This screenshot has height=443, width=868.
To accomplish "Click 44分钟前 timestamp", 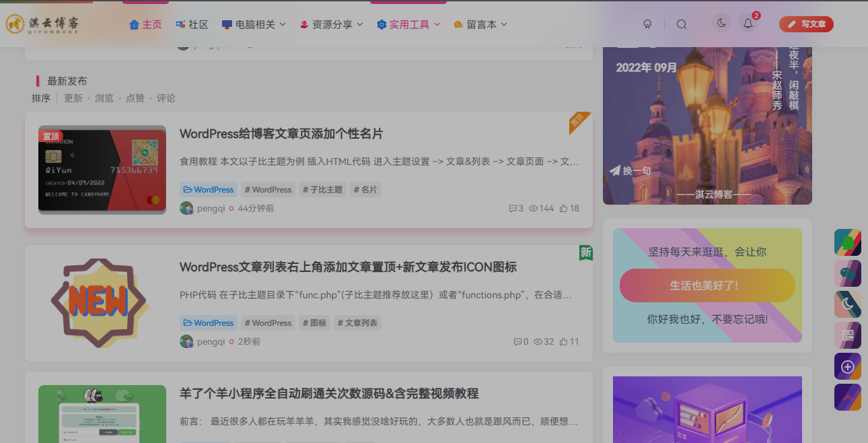I will pyautogui.click(x=256, y=209).
